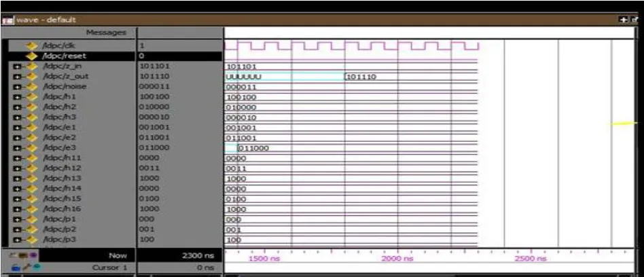Click the UUUUUU segment in the z_out waveform
This screenshot has height=277, width=644.
(244, 77)
